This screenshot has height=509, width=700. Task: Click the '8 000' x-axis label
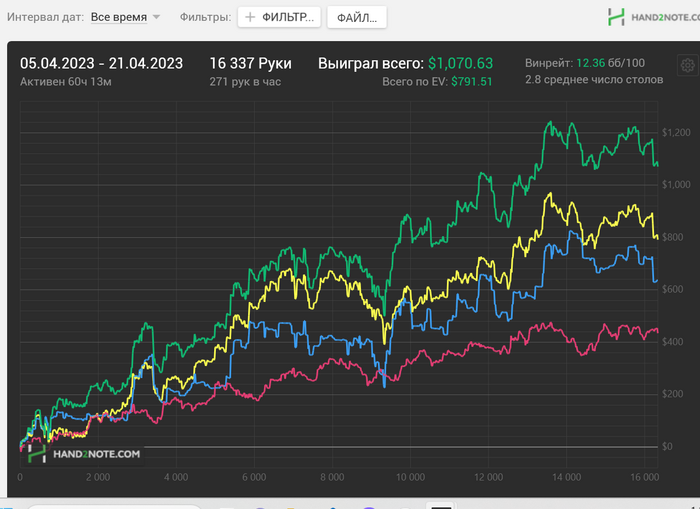click(x=332, y=477)
